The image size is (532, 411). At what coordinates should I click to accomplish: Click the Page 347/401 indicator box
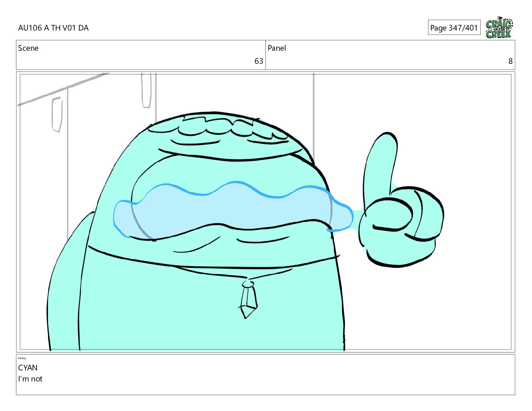[x=454, y=28]
